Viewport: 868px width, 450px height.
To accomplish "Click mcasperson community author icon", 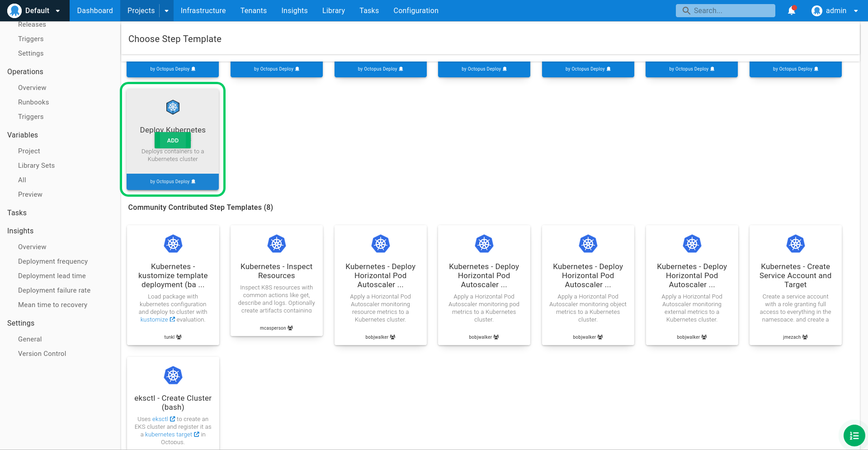I will [x=290, y=328].
